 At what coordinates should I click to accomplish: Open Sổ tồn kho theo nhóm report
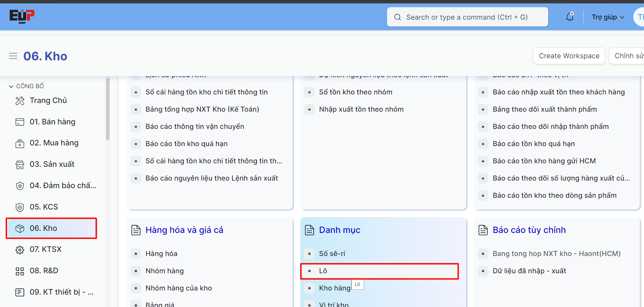tap(355, 92)
